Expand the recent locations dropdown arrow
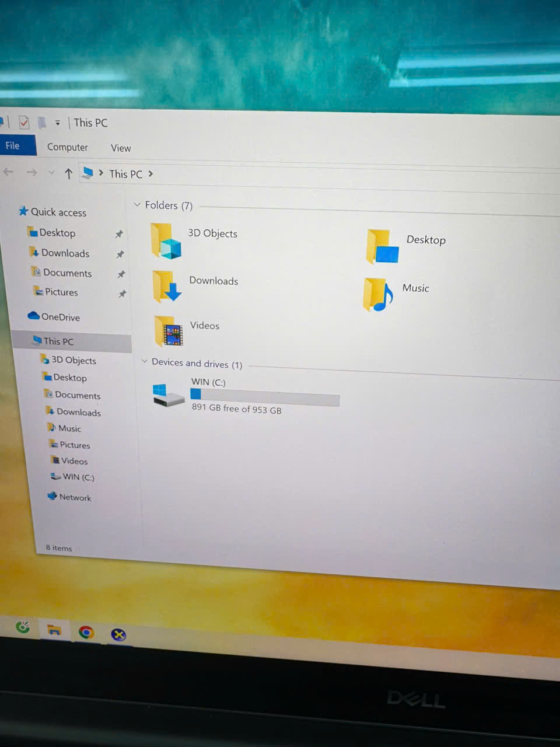 [x=51, y=173]
